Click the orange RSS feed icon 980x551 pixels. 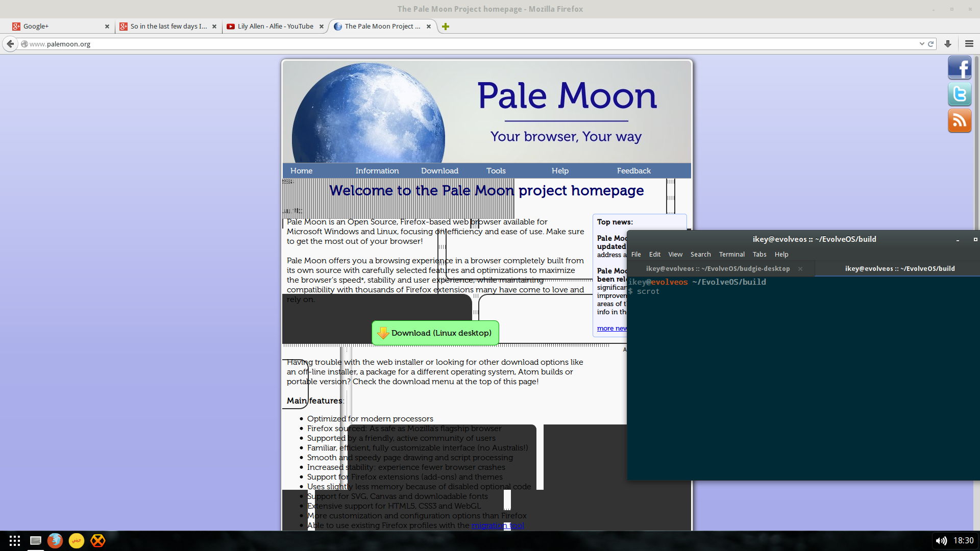[x=960, y=121]
